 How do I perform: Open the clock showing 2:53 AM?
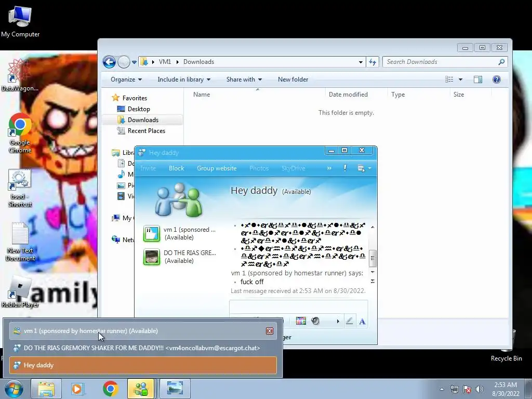(x=506, y=389)
